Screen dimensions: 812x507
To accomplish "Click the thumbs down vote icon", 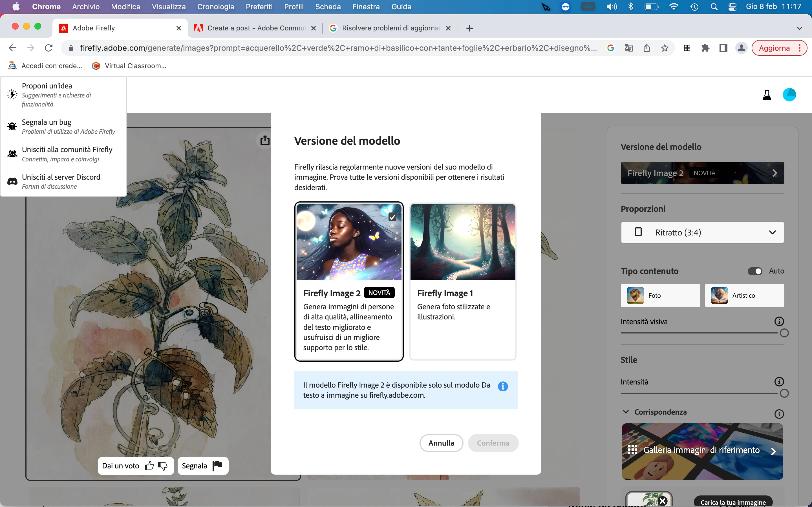I will [163, 466].
